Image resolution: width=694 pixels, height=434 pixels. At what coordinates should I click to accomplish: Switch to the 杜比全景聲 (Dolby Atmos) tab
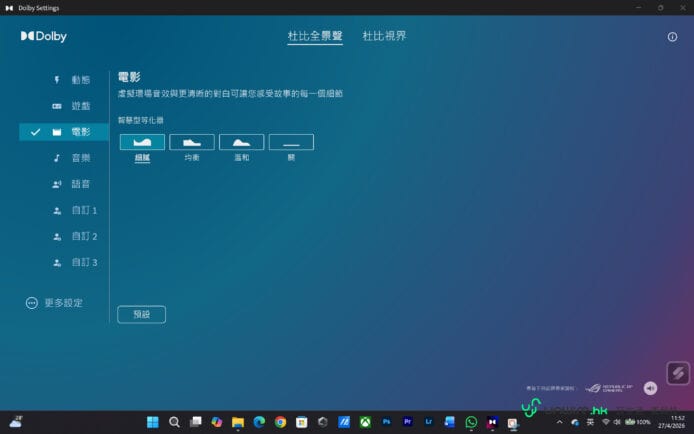point(315,36)
